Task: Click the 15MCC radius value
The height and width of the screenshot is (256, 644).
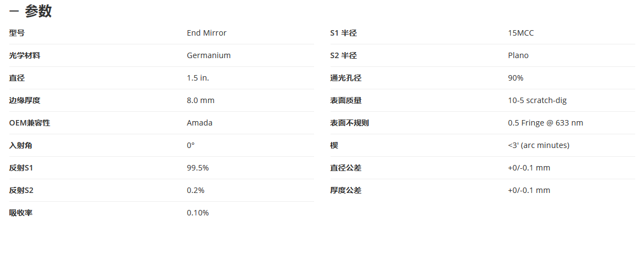Action: point(521,33)
